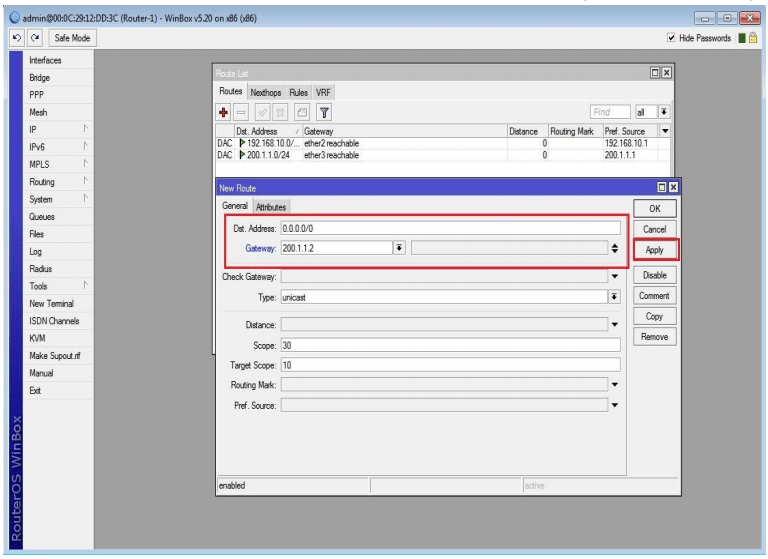Open New Terminal from the sidebar

(x=51, y=303)
